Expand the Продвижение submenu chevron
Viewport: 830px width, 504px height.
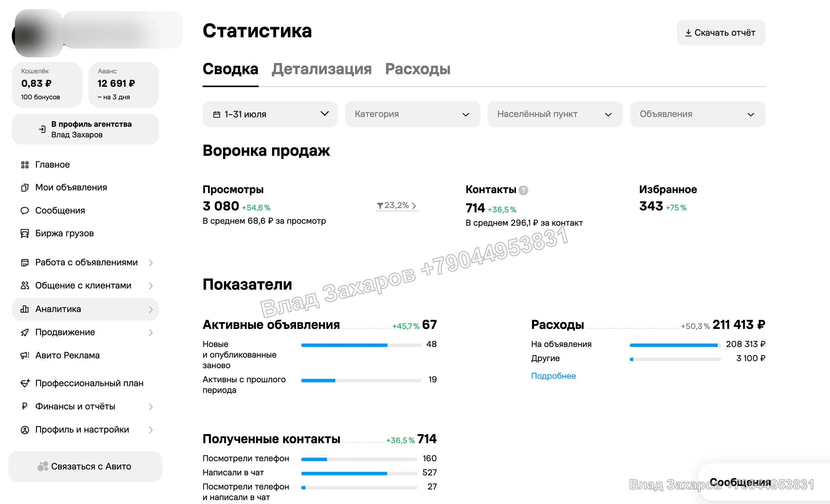[x=151, y=332]
